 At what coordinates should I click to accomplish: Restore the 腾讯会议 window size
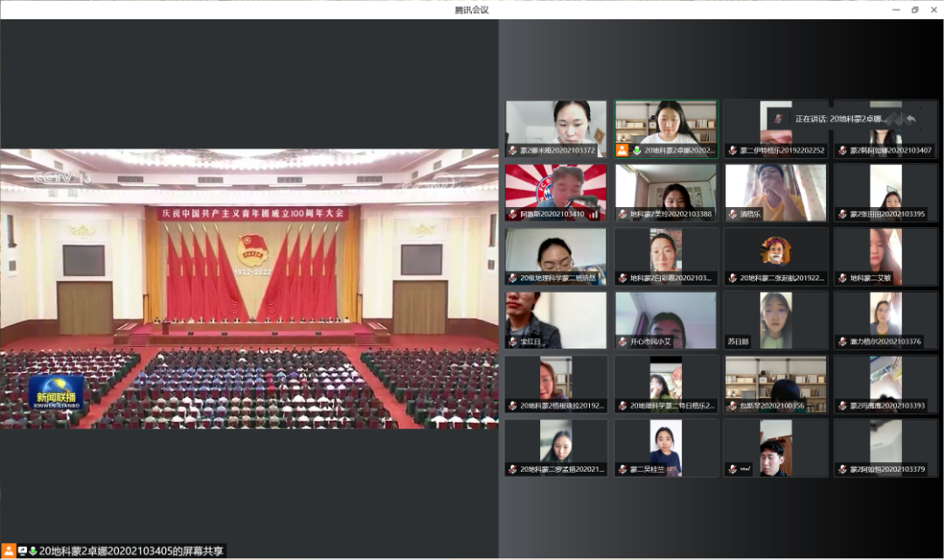tap(915, 10)
